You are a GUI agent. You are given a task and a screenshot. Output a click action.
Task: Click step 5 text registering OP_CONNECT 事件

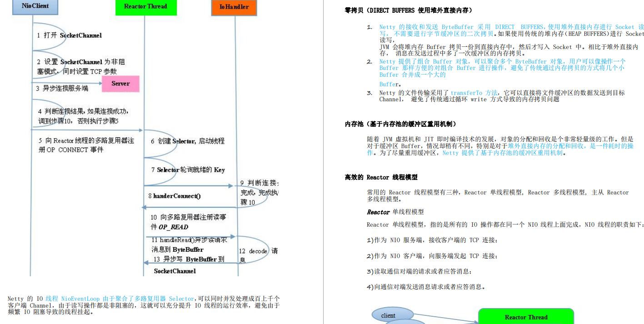click(86, 145)
